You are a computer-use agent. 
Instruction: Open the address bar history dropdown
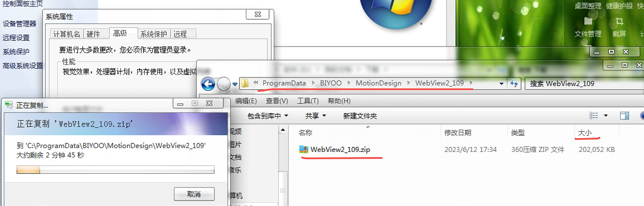pyautogui.click(x=502, y=84)
